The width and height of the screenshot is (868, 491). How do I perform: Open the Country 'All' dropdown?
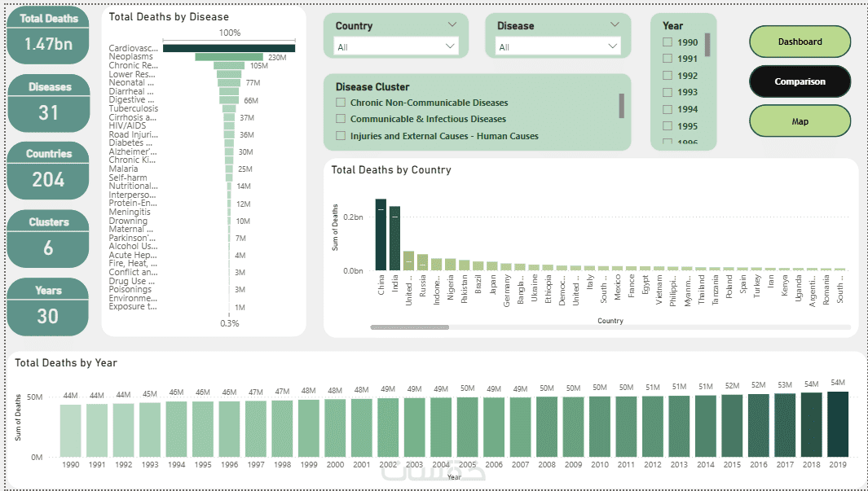coord(396,46)
